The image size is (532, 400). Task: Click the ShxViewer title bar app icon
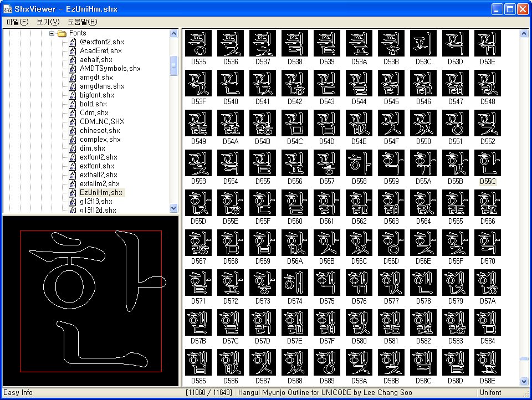(8, 9)
